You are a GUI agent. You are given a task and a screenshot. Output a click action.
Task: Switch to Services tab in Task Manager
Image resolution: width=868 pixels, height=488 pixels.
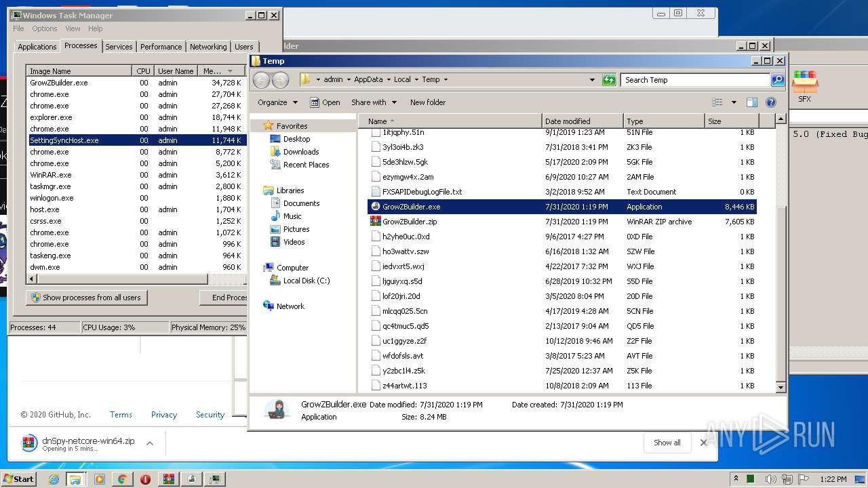[119, 47]
